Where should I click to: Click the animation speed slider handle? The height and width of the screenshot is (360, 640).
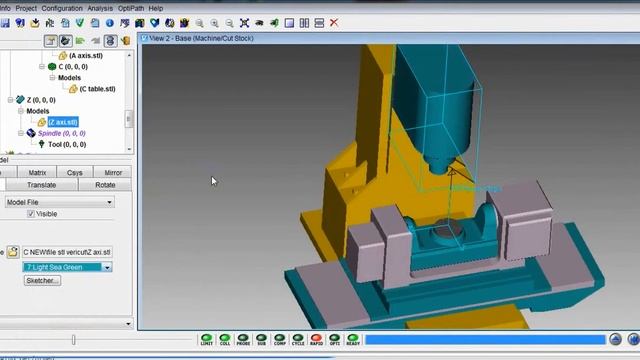(x=73, y=340)
